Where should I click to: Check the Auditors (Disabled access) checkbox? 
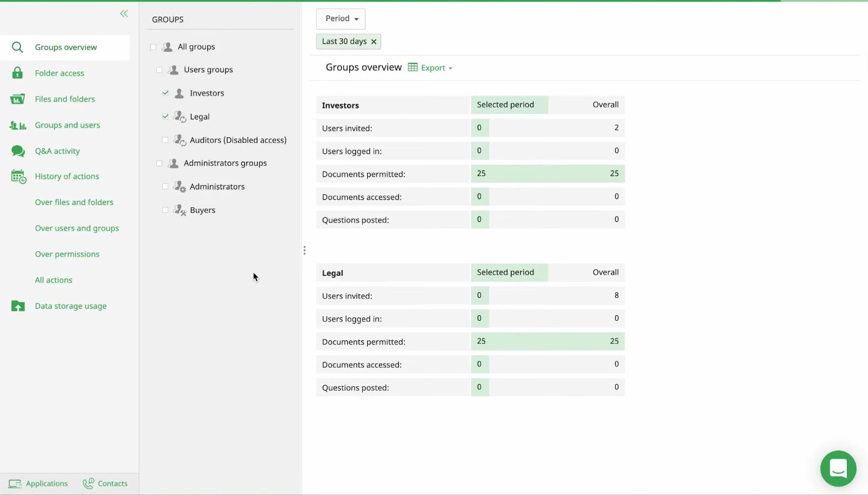(x=165, y=140)
